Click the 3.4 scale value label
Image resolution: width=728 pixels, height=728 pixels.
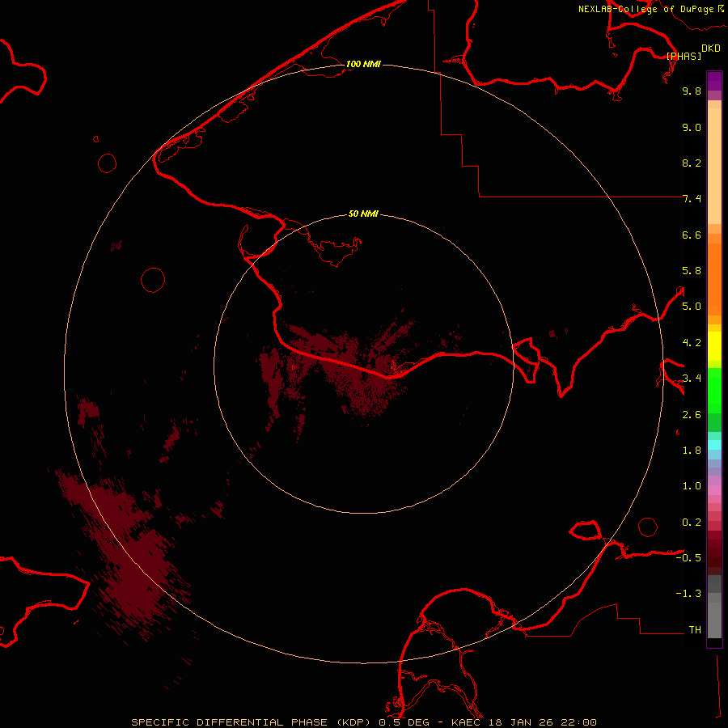[x=691, y=378]
